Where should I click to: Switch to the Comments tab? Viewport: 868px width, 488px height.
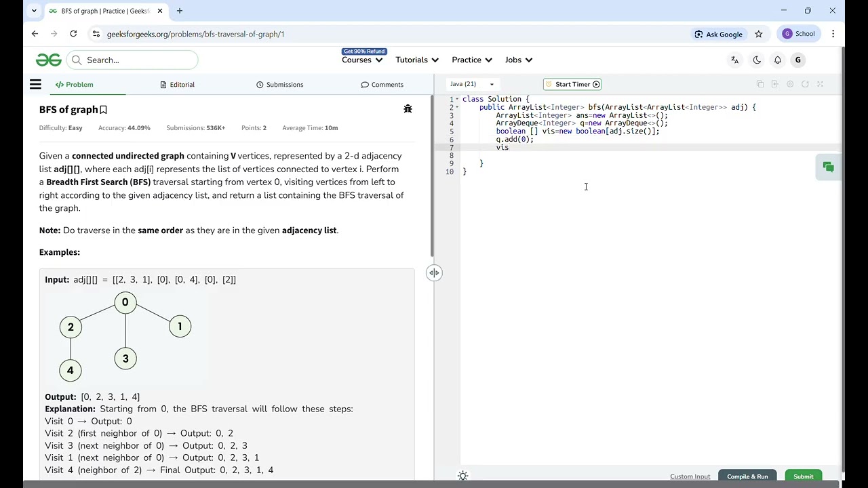tap(382, 85)
